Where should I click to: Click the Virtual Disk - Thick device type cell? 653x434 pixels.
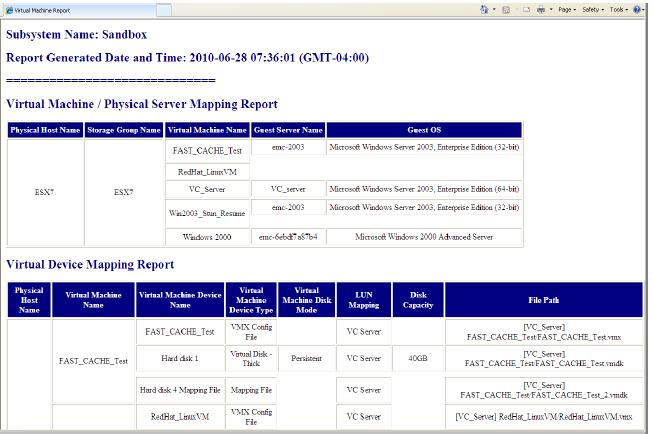tap(251, 358)
